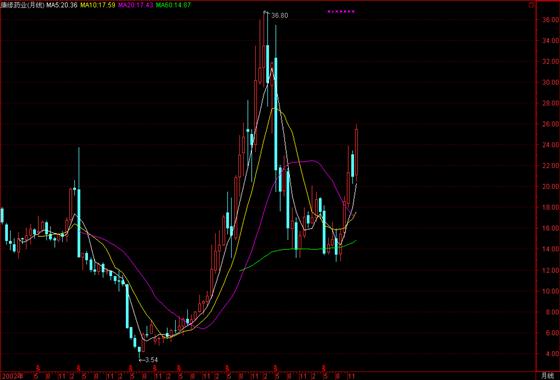Image resolution: width=560 pixels, height=380 pixels.
Task: Click the right end of the green MA60 line
Action: (355, 241)
